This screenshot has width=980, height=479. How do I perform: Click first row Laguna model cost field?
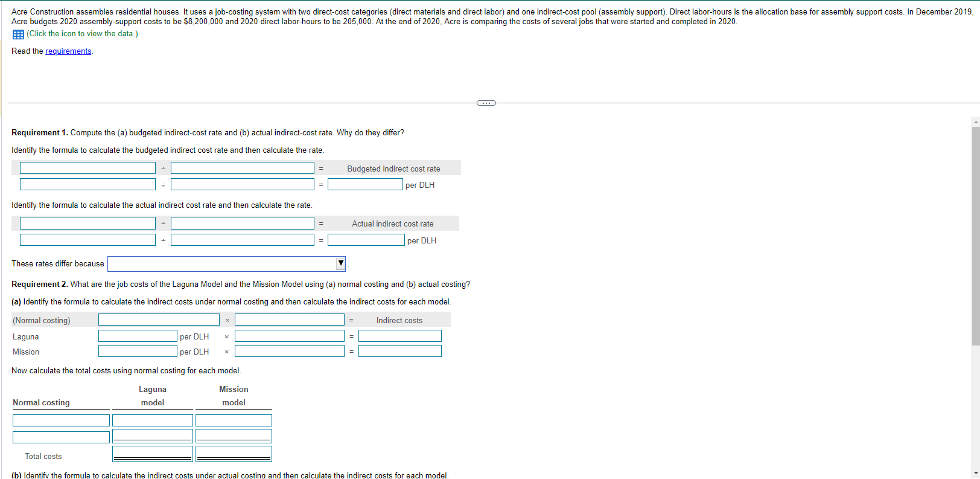pos(153,420)
